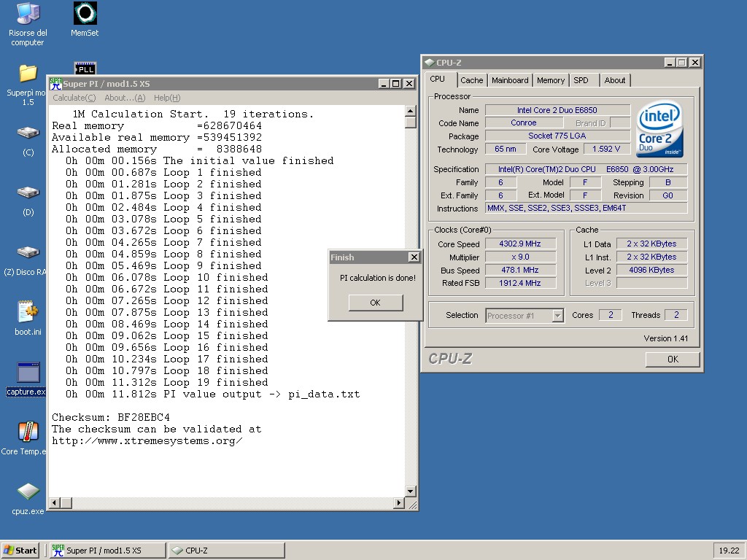
Task: Open the Calculate menu in Super PI
Action: click(x=74, y=98)
